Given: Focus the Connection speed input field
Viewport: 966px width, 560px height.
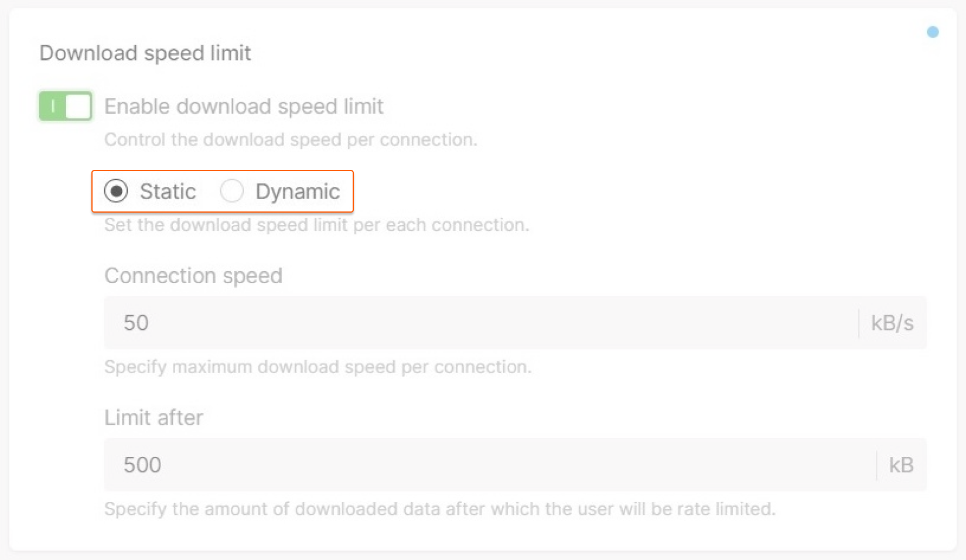Looking at the screenshot, I should pyautogui.click(x=480, y=323).
